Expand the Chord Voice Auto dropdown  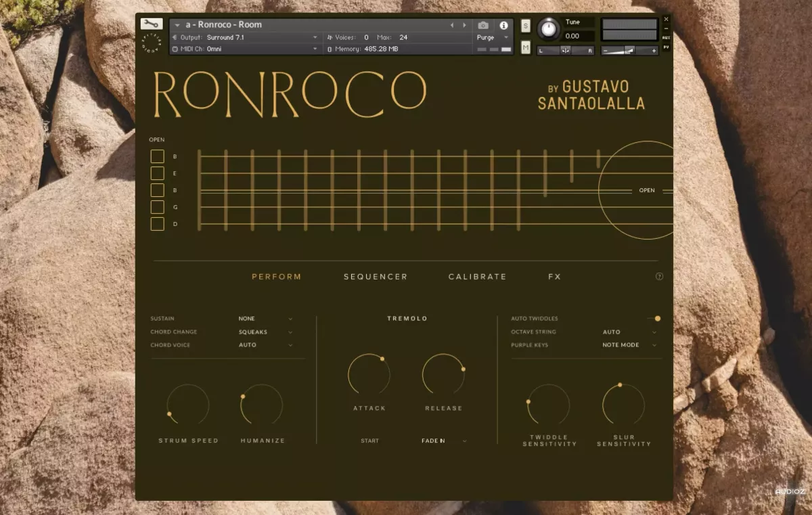click(266, 345)
